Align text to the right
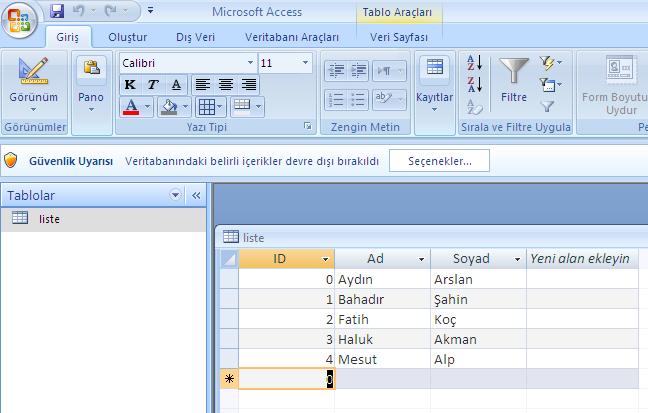This screenshot has height=413, width=648. 249,85
